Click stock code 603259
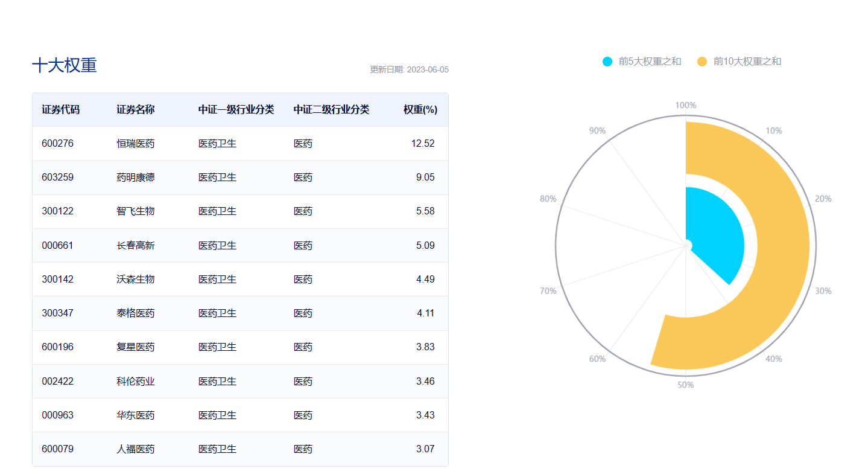868x474 pixels. coord(58,178)
